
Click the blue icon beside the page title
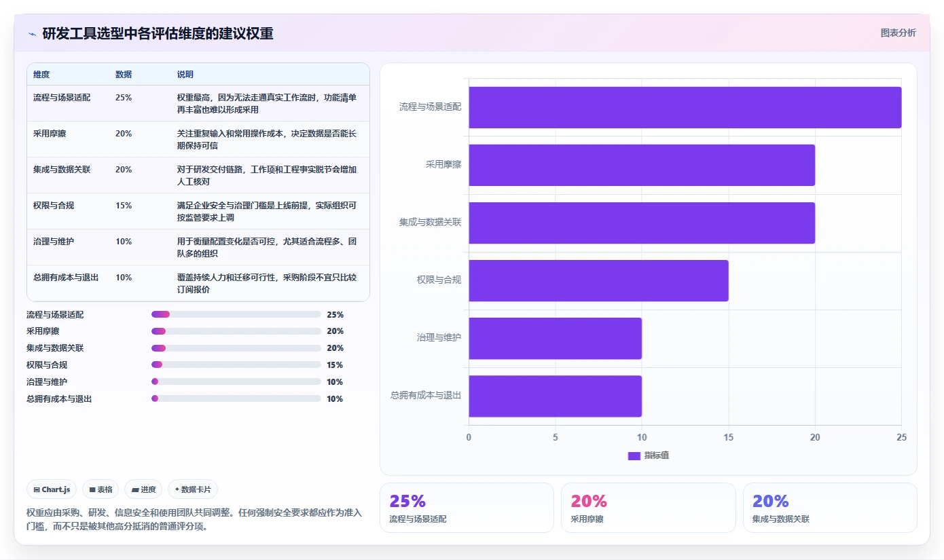coord(33,33)
